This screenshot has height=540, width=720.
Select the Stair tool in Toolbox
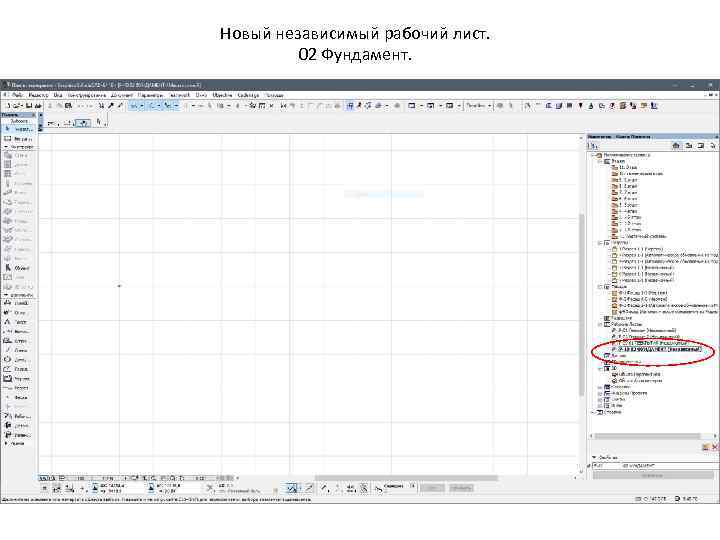(18, 212)
